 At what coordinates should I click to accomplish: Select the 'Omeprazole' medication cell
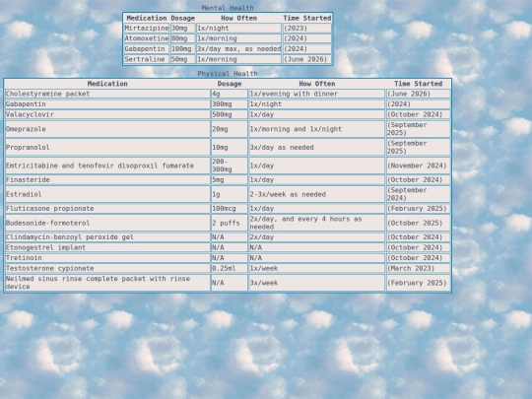[x=107, y=129]
